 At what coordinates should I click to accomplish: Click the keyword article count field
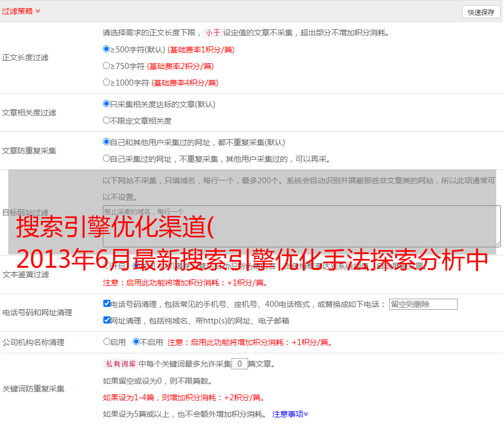point(239,364)
